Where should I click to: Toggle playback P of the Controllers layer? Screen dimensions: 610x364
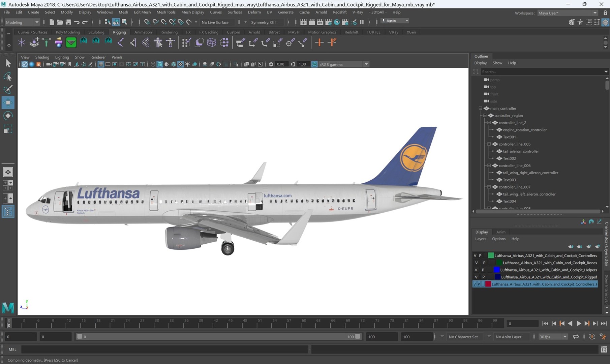[x=480, y=255]
